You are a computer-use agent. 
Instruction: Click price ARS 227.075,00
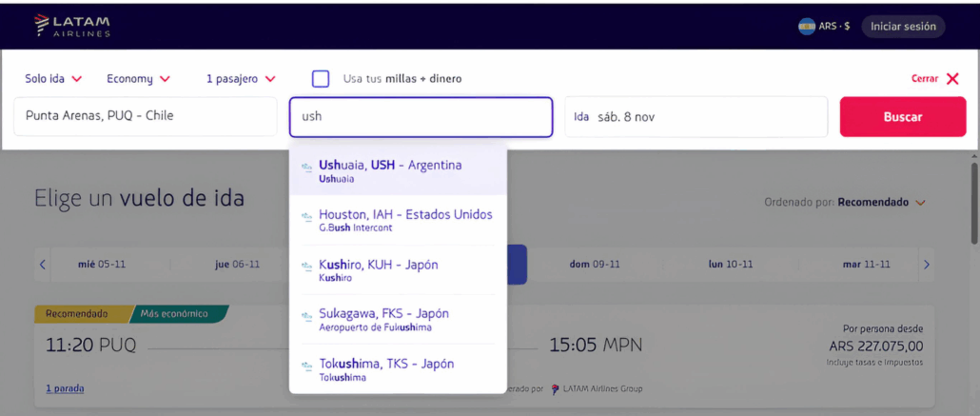[875, 346]
